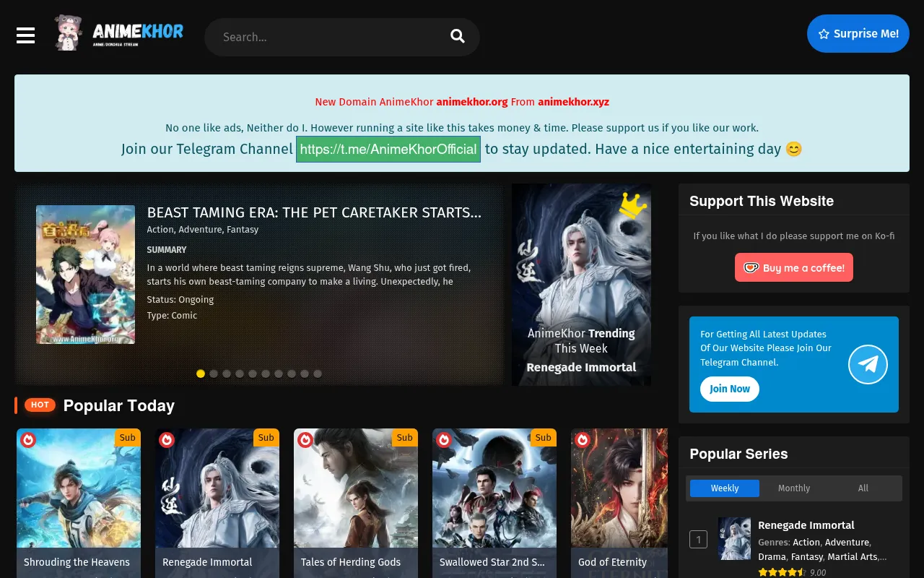Select the first carousel slide dot

pyautogui.click(x=201, y=374)
